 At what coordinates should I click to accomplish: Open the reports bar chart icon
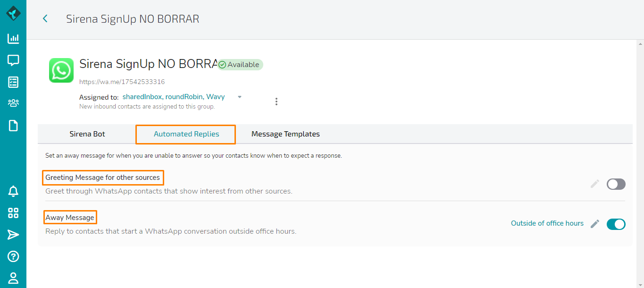point(13,39)
